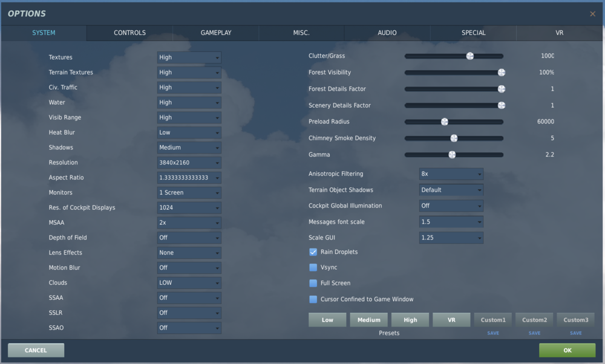Apply the High preset
This screenshot has height=364, width=605.
[x=410, y=320]
